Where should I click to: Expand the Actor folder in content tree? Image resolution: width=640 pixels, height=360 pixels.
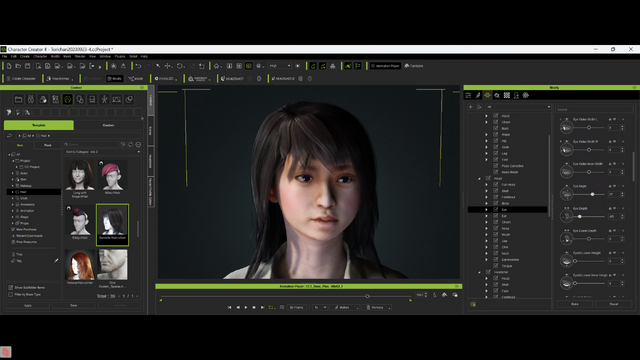click(13, 173)
